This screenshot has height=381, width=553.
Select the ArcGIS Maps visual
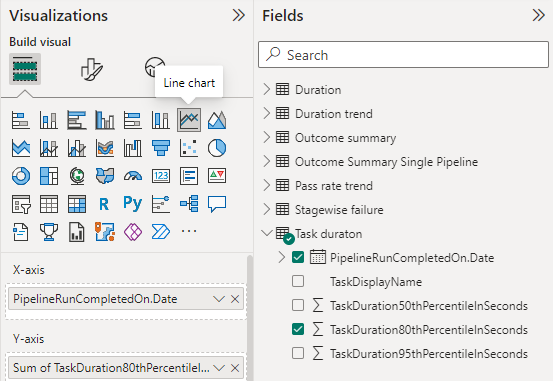pyautogui.click(x=105, y=232)
